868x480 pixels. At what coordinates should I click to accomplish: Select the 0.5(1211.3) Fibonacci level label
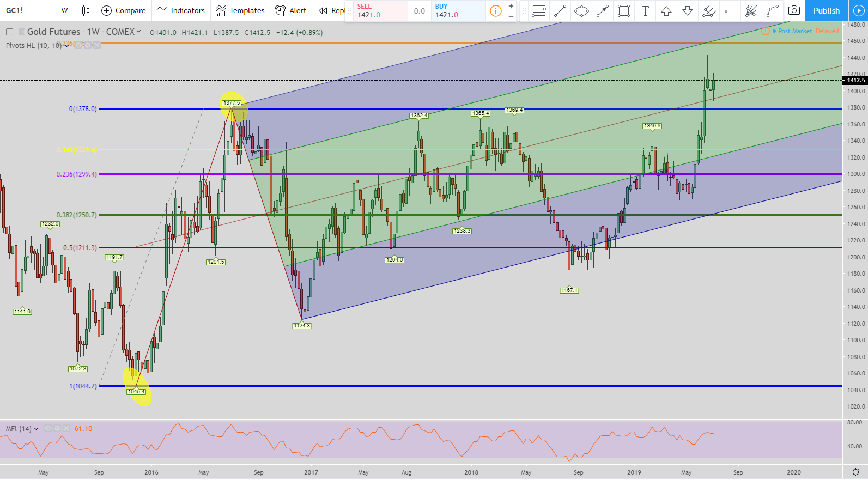coord(80,248)
